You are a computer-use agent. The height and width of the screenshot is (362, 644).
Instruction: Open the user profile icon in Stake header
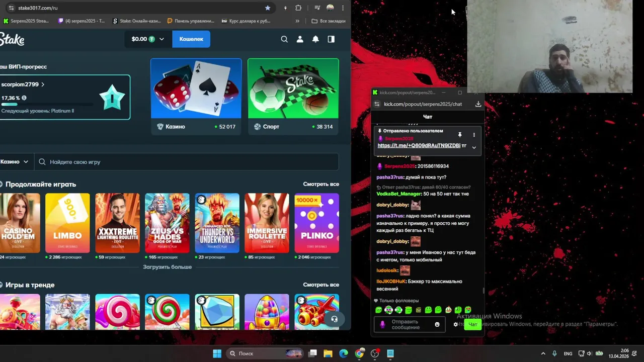click(x=300, y=39)
